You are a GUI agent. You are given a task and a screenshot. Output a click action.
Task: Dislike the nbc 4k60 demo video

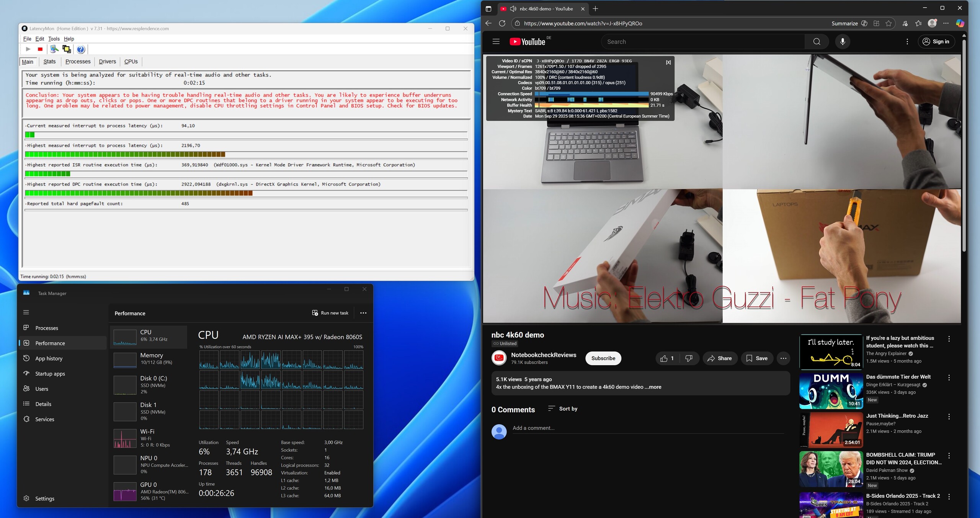click(x=689, y=358)
